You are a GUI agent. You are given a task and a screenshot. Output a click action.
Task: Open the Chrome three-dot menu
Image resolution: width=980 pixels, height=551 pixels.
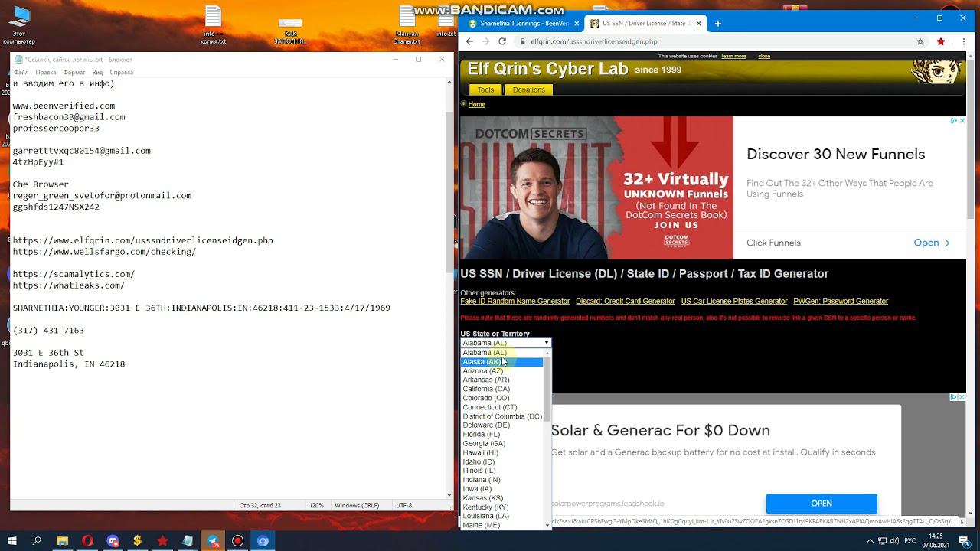coord(963,41)
